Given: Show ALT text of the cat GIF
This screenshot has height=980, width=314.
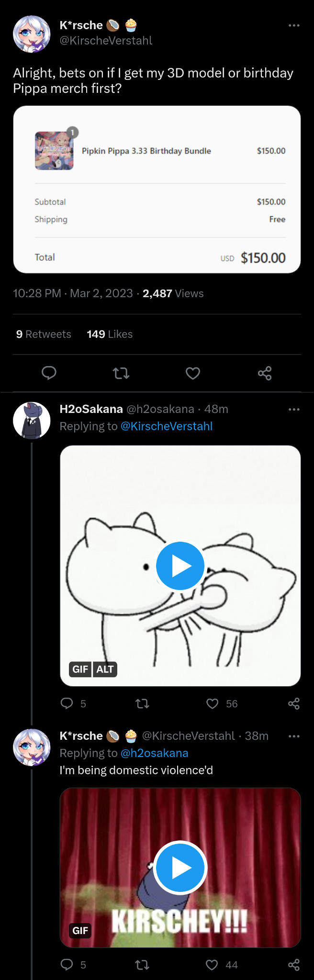Looking at the screenshot, I should [105, 669].
